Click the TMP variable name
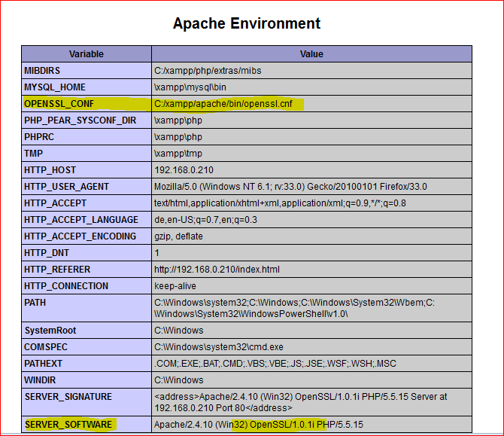The height and width of the screenshot is (436, 504). coord(33,154)
